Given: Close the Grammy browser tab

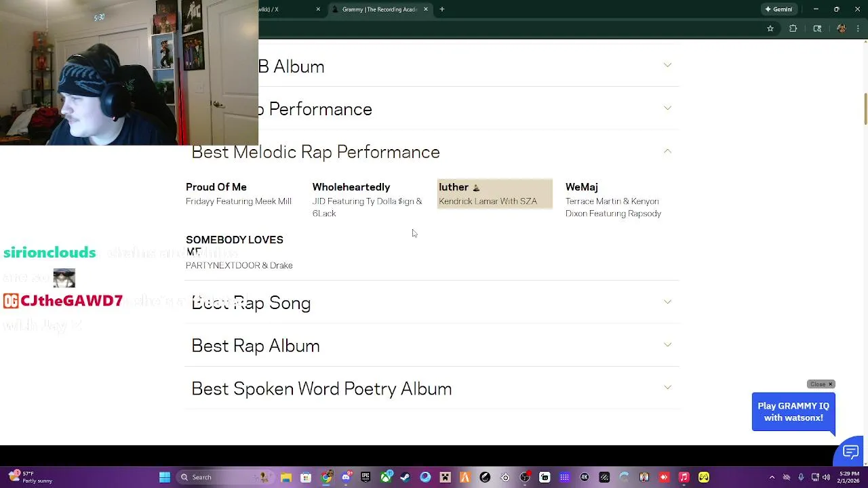Looking at the screenshot, I should coord(426,9).
